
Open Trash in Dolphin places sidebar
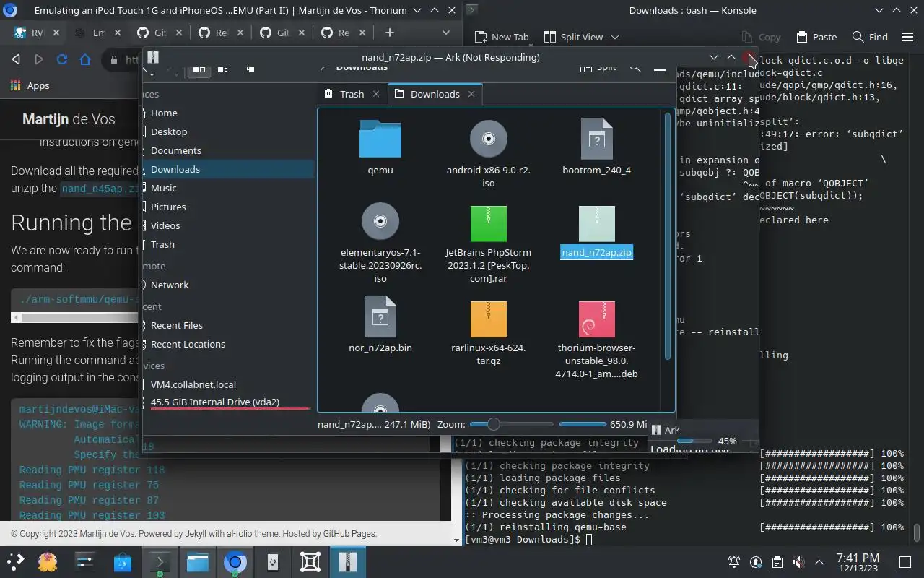coord(227,244)
